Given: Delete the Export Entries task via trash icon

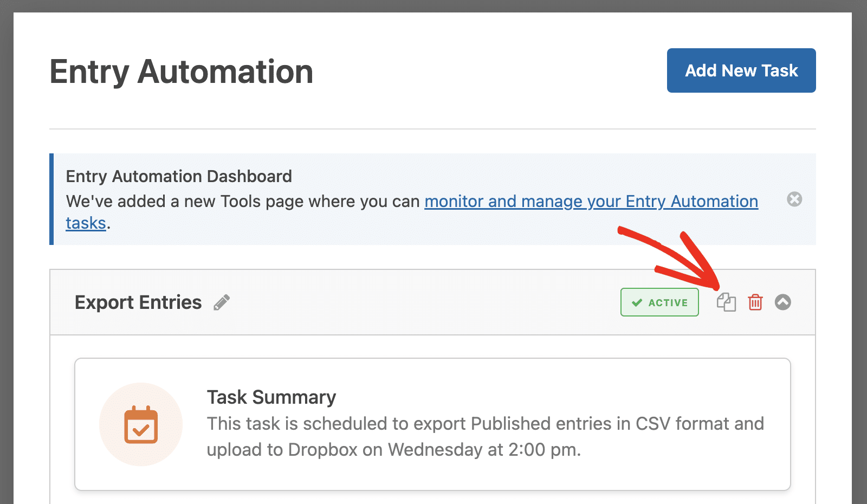Looking at the screenshot, I should tap(755, 302).
